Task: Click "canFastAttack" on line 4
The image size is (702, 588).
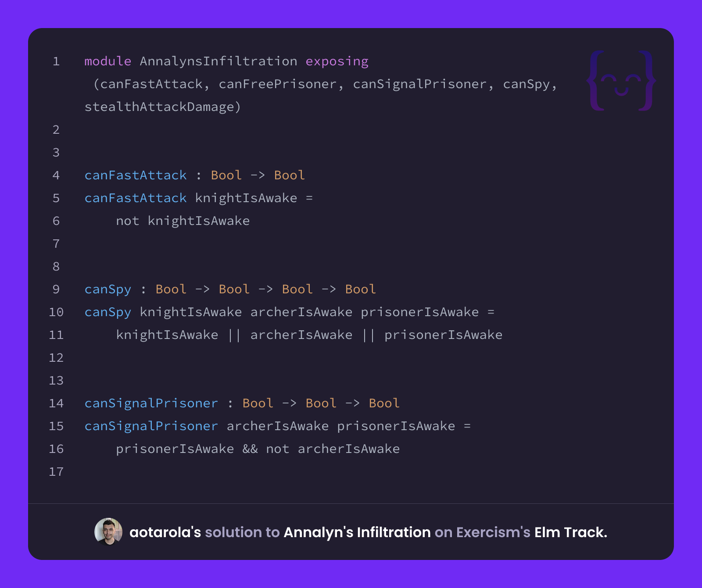Action: point(136,175)
